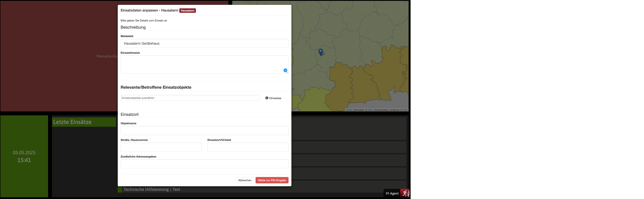Click the Hinweise info icon
The height and width of the screenshot is (199, 644).
(x=267, y=98)
